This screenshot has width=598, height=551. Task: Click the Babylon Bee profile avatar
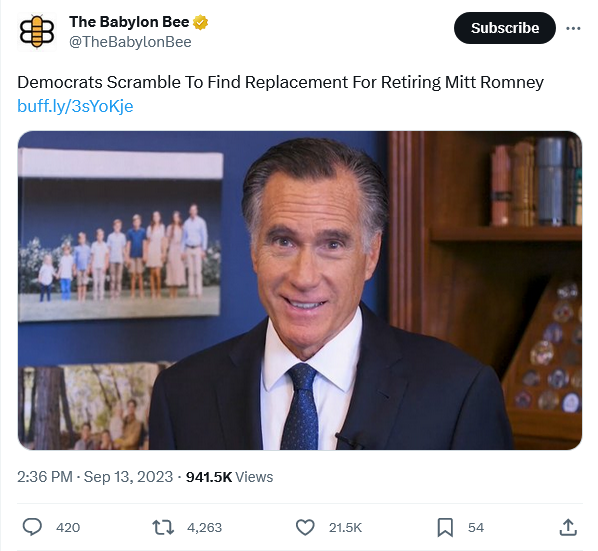[37, 32]
